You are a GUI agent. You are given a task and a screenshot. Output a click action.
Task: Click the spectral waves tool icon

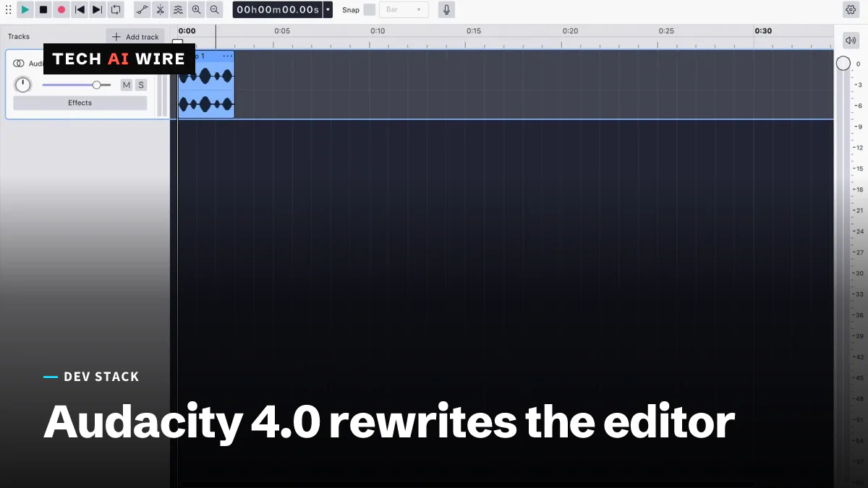pyautogui.click(x=179, y=9)
